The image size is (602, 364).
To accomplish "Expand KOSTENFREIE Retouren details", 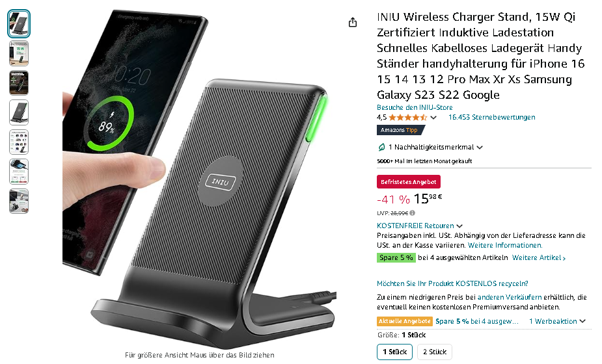I will pos(459,226).
